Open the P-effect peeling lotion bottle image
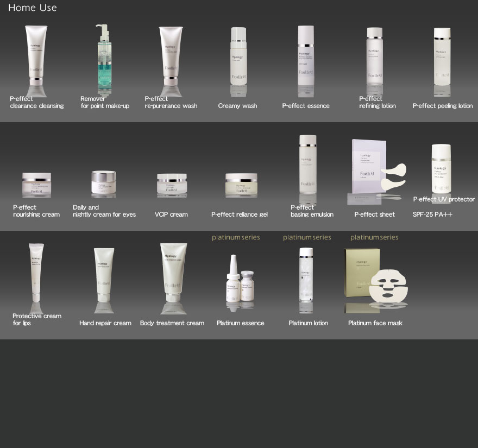Screen dimensions: 478x448 [442, 56]
